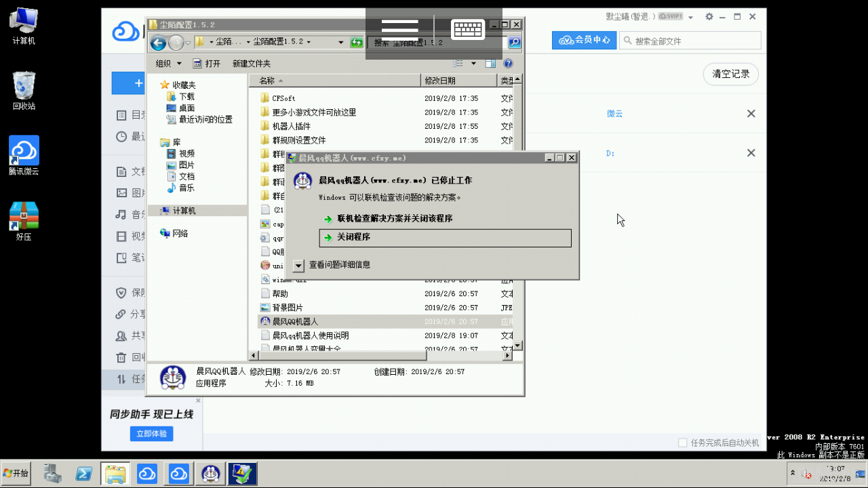The image size is (868, 488).
Task: Open the 会员中心 button
Action: [583, 40]
